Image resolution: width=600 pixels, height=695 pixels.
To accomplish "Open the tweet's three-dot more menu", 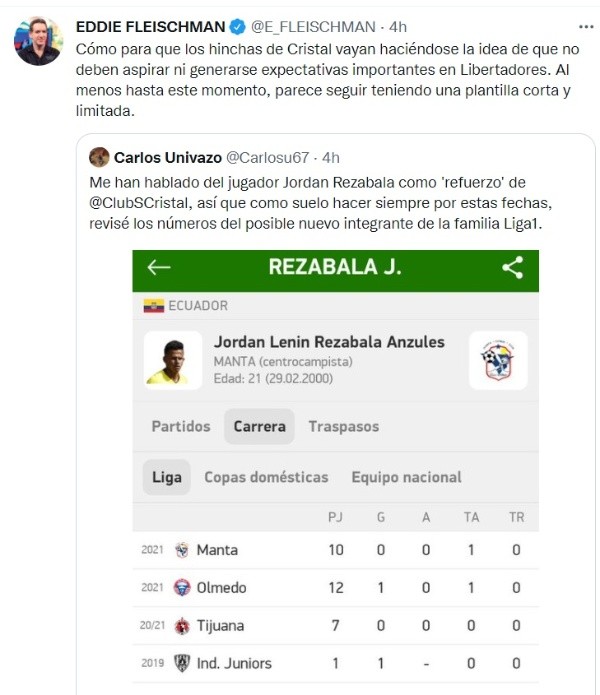I will pos(586,25).
